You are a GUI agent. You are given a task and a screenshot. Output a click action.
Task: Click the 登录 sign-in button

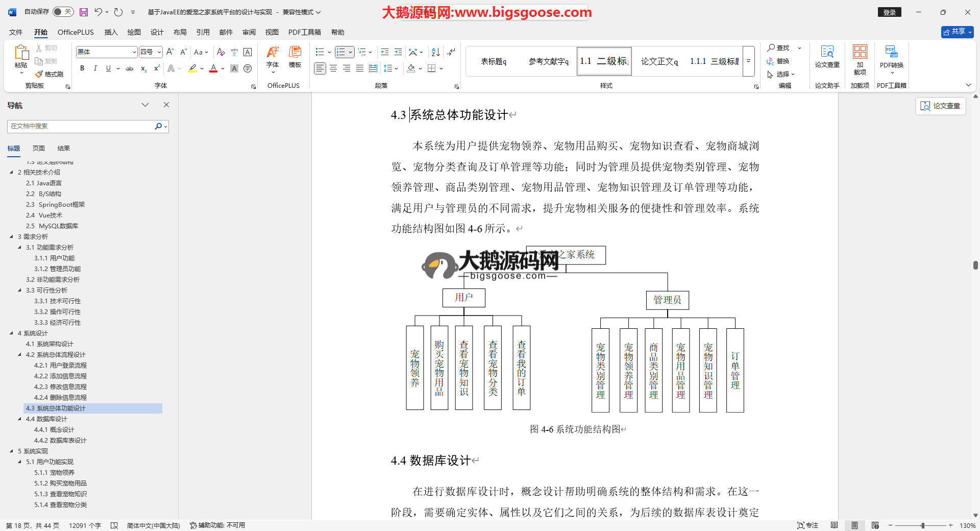tap(889, 12)
